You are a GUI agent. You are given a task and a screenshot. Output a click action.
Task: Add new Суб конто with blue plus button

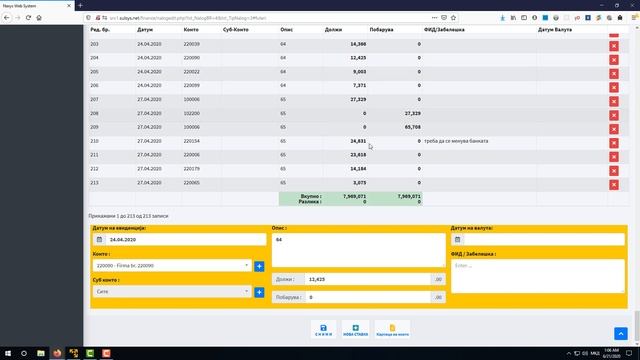point(259,292)
